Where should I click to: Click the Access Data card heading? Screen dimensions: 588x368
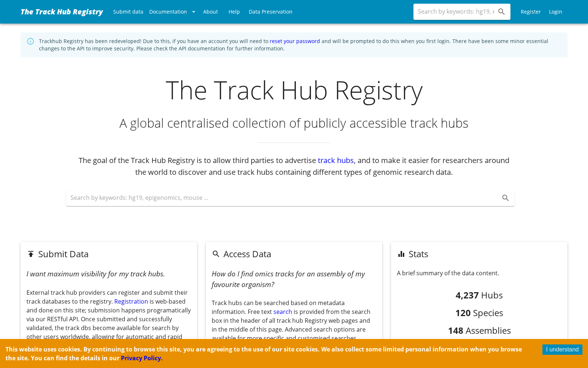point(247,254)
